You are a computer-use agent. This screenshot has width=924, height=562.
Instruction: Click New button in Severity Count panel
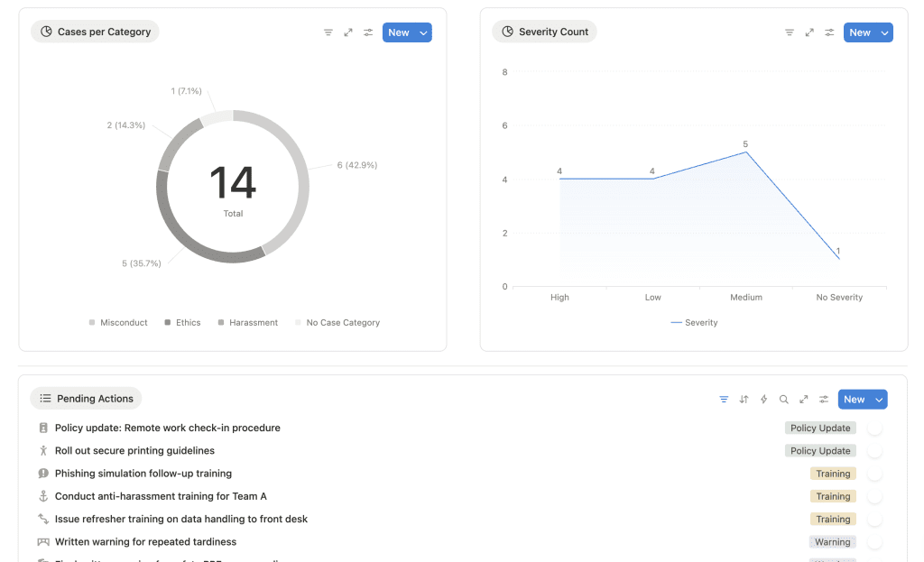tap(859, 32)
